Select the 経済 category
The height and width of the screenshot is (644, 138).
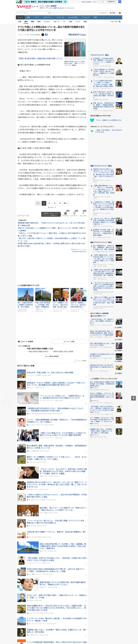pyautogui.click(x=39, y=21)
